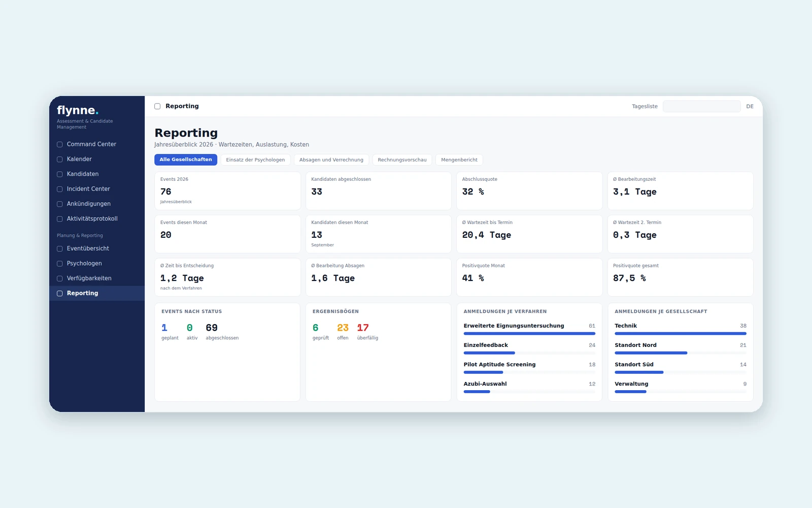Click the Verfügbarkeiten sidebar icon
Viewport: 812px width, 508px height.
(x=59, y=278)
